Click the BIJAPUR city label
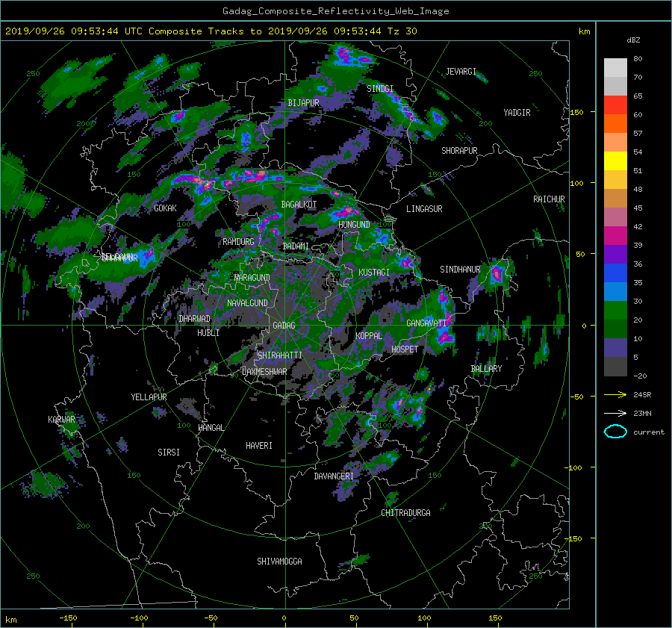This screenshot has width=672, height=628. click(303, 103)
